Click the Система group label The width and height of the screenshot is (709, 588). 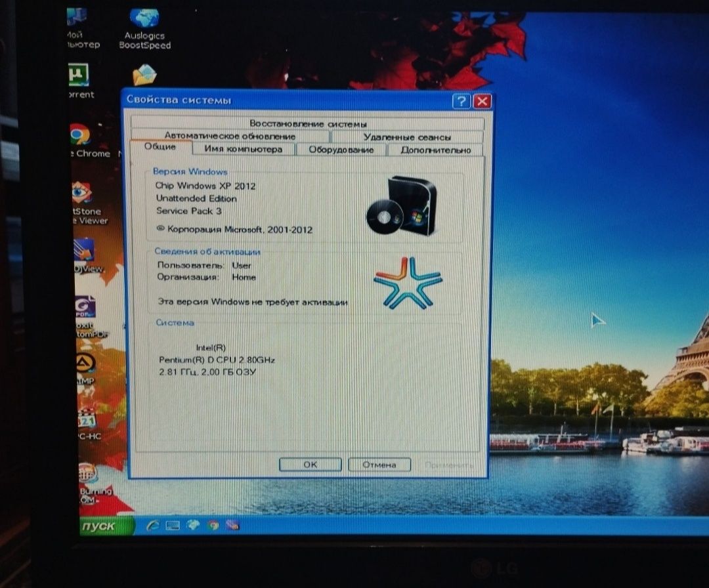pyautogui.click(x=175, y=323)
